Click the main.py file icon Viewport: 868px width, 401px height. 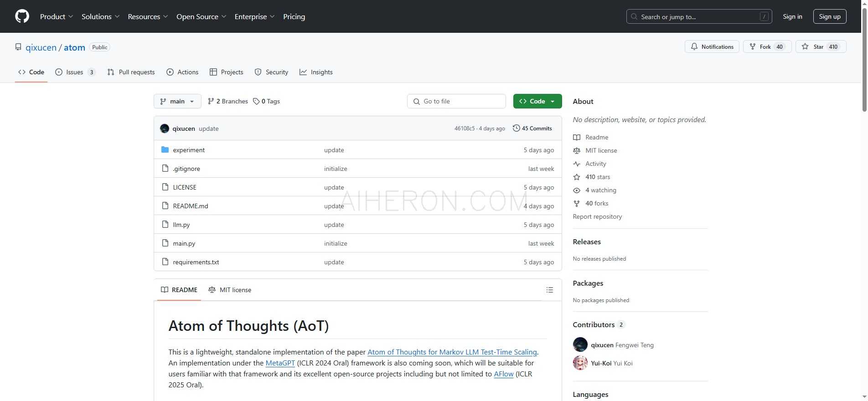click(165, 243)
